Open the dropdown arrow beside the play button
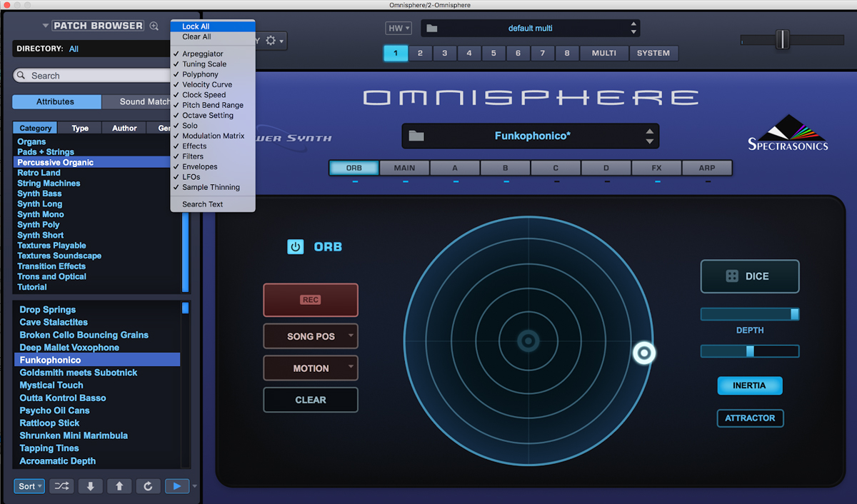857x504 pixels. 195,487
